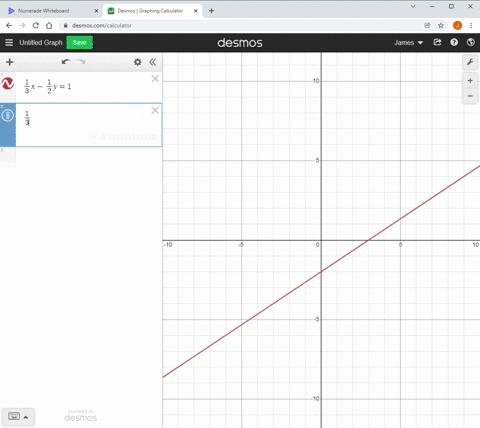Viewport: 480px width, 428px height.
Task: Click the expression 2 round icon
Action: click(8, 116)
